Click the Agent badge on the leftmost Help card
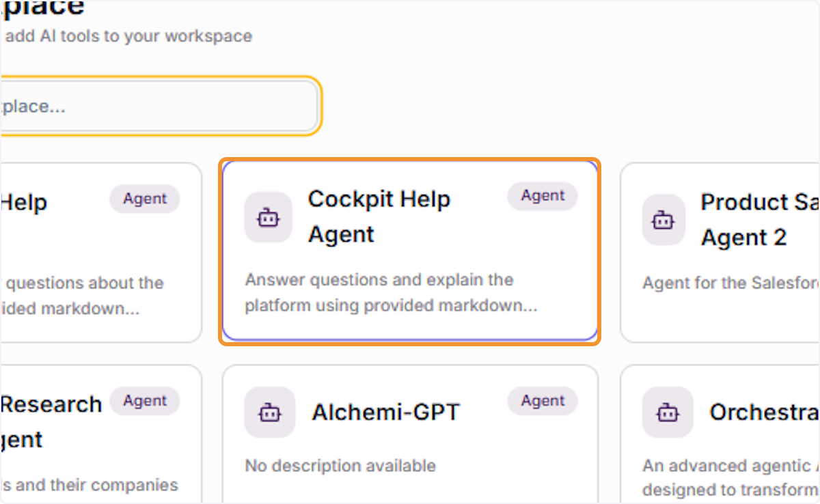820x504 pixels. tap(145, 199)
